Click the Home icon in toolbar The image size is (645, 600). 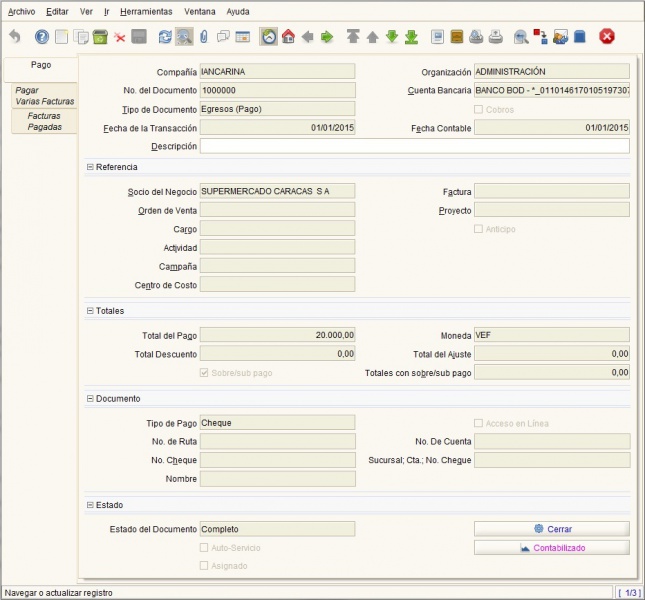(288, 37)
